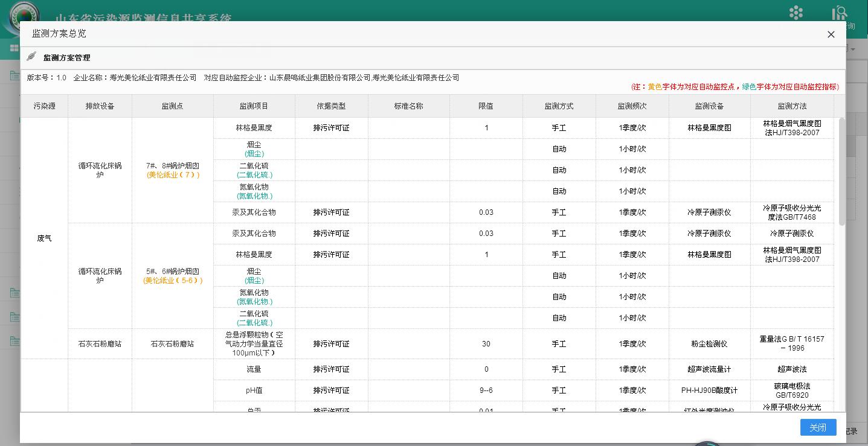Click the middle folder icon in the sidebar
This screenshot has height=446, width=868.
(x=13, y=316)
